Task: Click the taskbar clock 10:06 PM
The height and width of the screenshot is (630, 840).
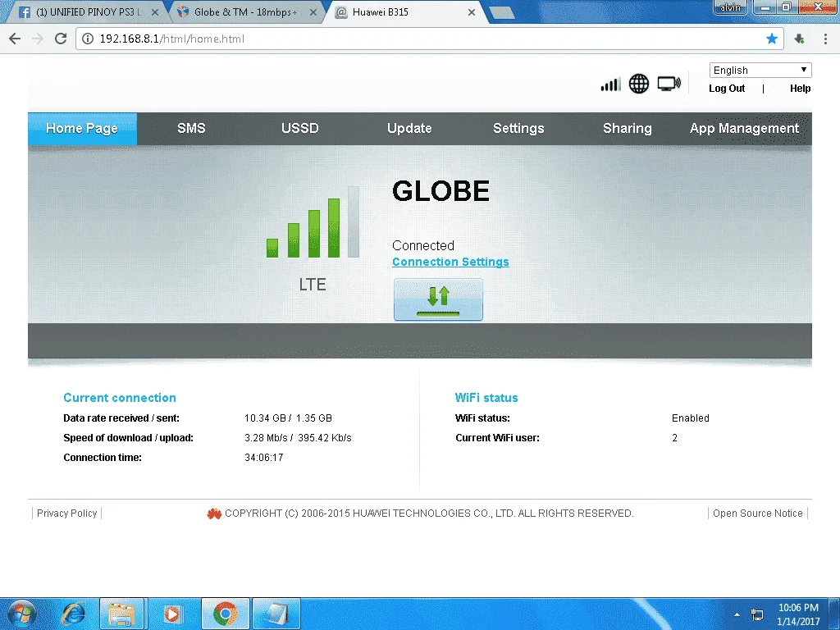Action: 798,608
